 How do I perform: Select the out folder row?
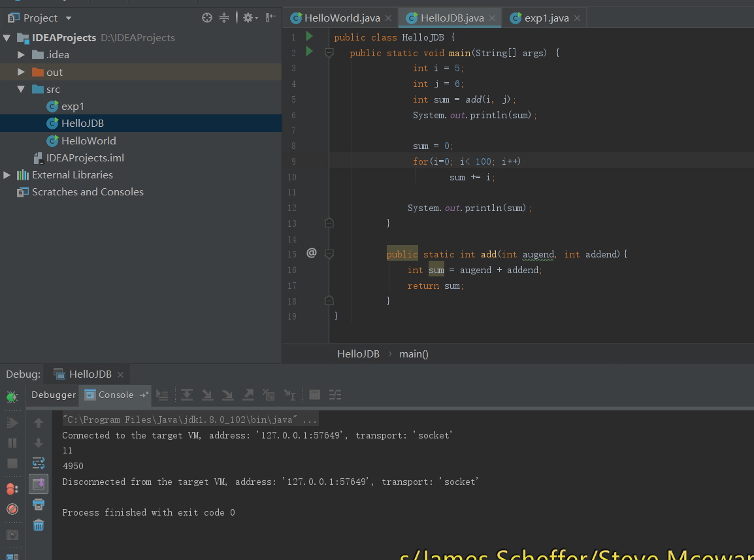(x=141, y=72)
